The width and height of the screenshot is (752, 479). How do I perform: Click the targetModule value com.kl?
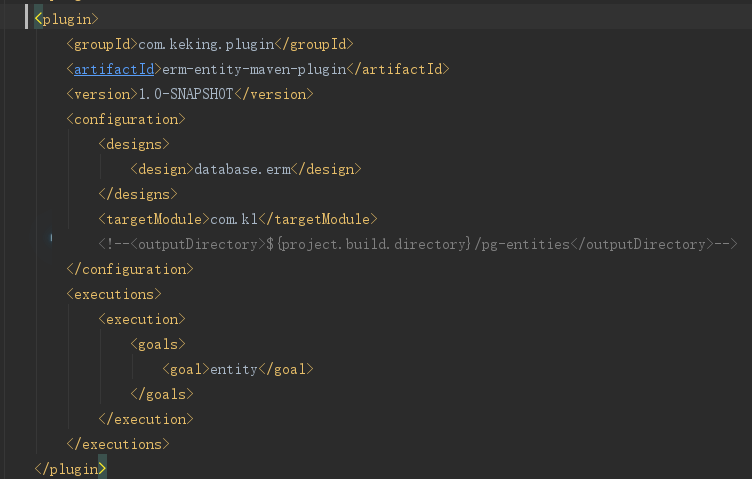[234, 219]
